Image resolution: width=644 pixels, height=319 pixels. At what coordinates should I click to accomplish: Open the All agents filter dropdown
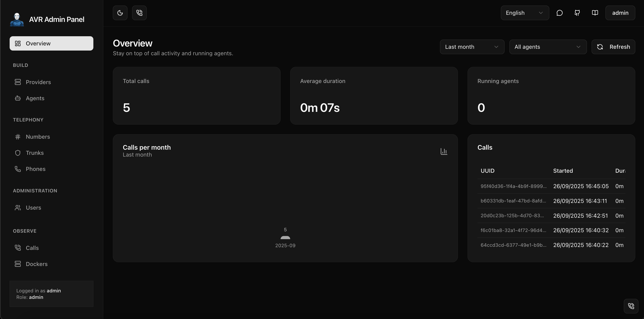click(x=548, y=47)
